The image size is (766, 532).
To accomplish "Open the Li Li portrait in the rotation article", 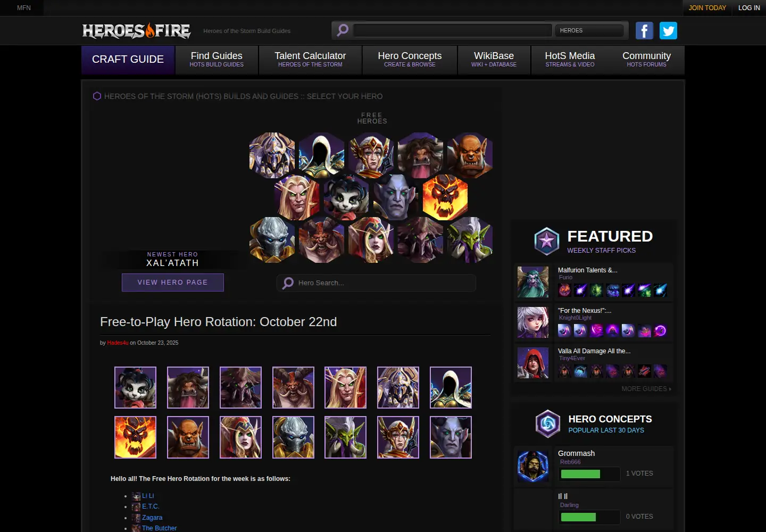I will (135, 387).
